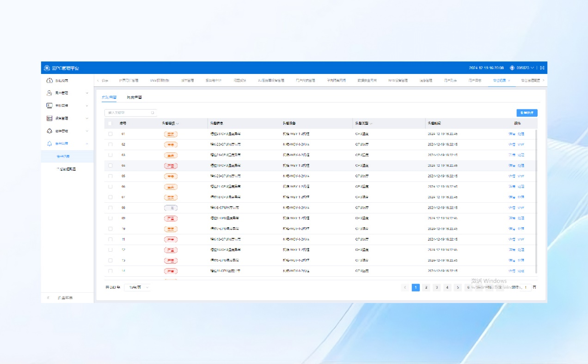Click the header date and time 2024-12-19

click(x=486, y=68)
